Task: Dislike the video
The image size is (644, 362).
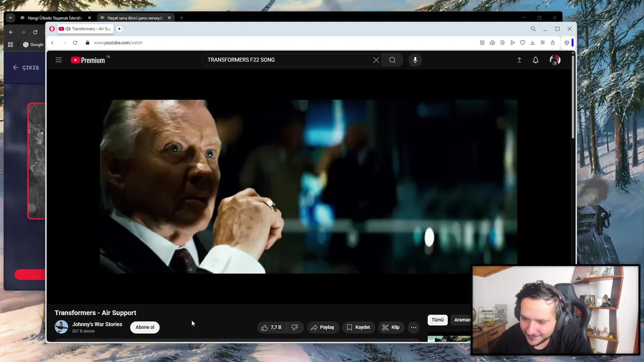Action: pos(294,327)
